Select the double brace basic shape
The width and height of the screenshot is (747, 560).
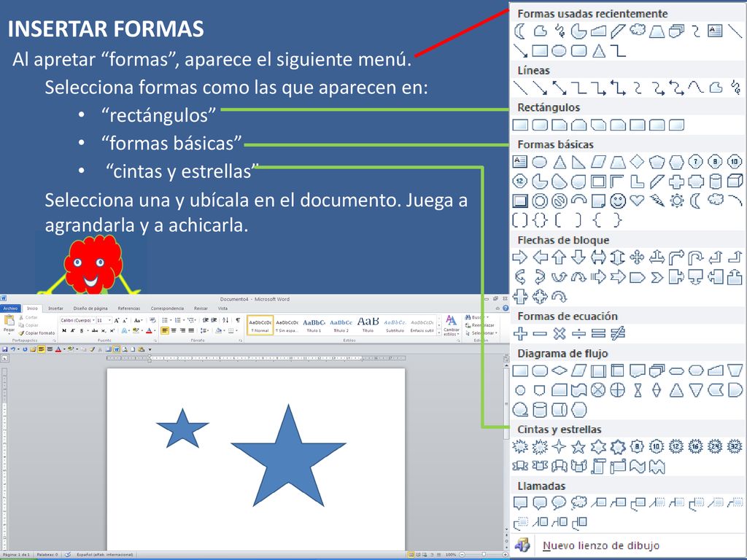click(x=539, y=220)
